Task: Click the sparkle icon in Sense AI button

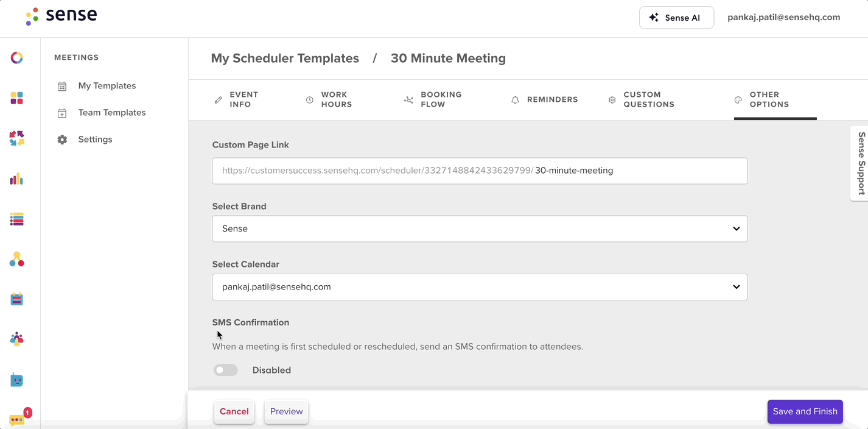Action: (654, 18)
